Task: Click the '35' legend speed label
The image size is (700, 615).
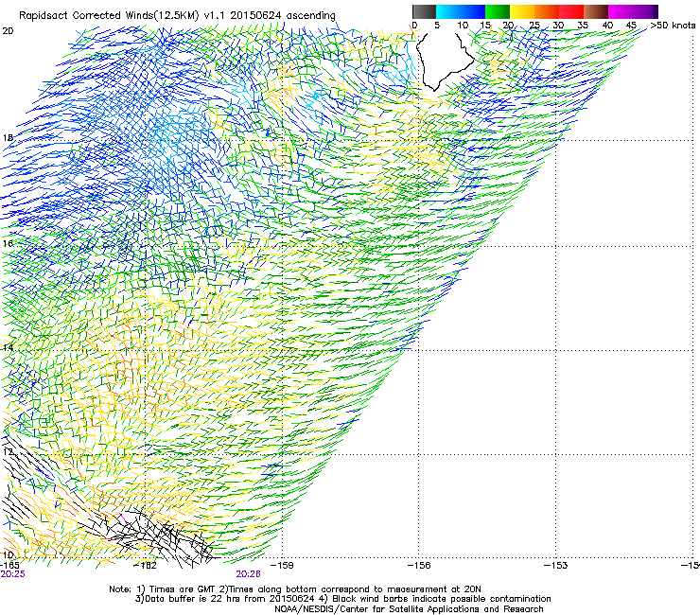Action: [x=583, y=26]
